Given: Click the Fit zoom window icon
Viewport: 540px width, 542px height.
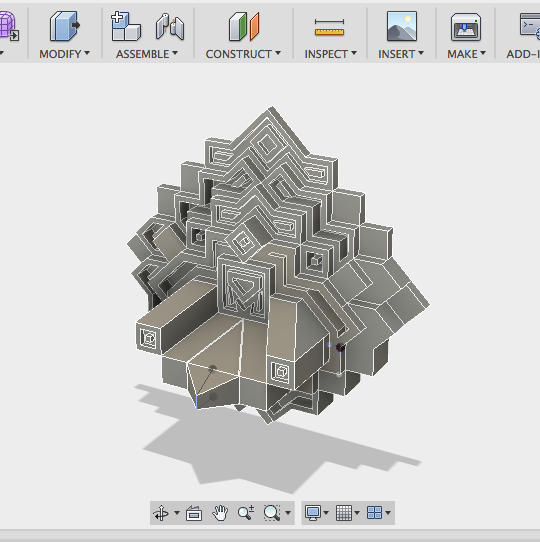Looking at the screenshot, I should click(x=272, y=513).
